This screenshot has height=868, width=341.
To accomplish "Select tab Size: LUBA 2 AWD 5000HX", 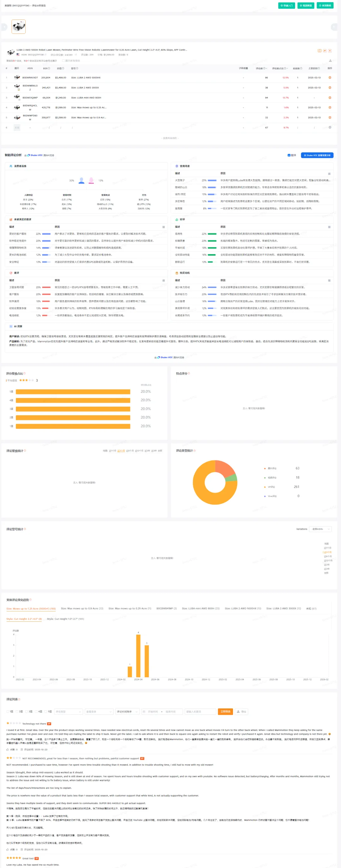I will pyautogui.click(x=243, y=609).
